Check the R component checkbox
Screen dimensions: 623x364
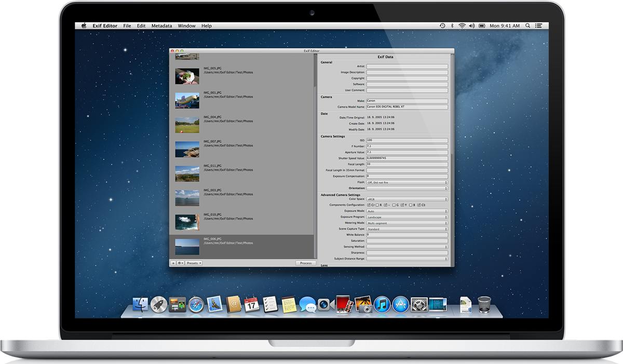[378, 205]
